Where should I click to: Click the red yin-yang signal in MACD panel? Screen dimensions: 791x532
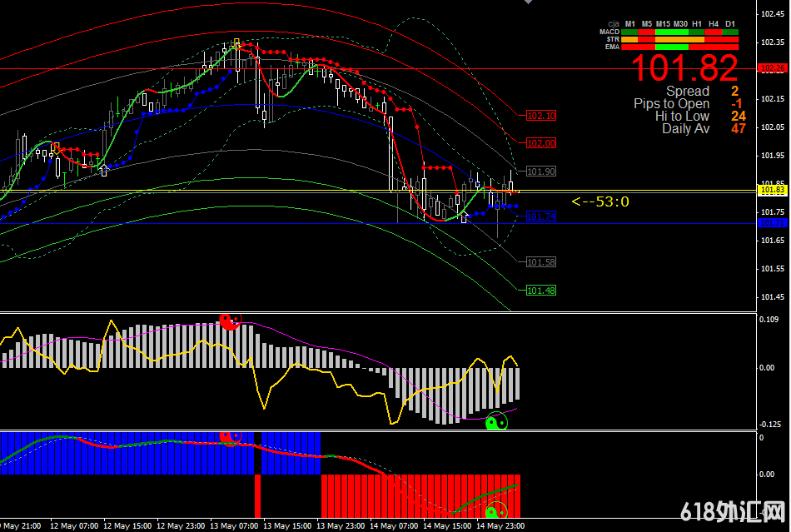point(229,321)
